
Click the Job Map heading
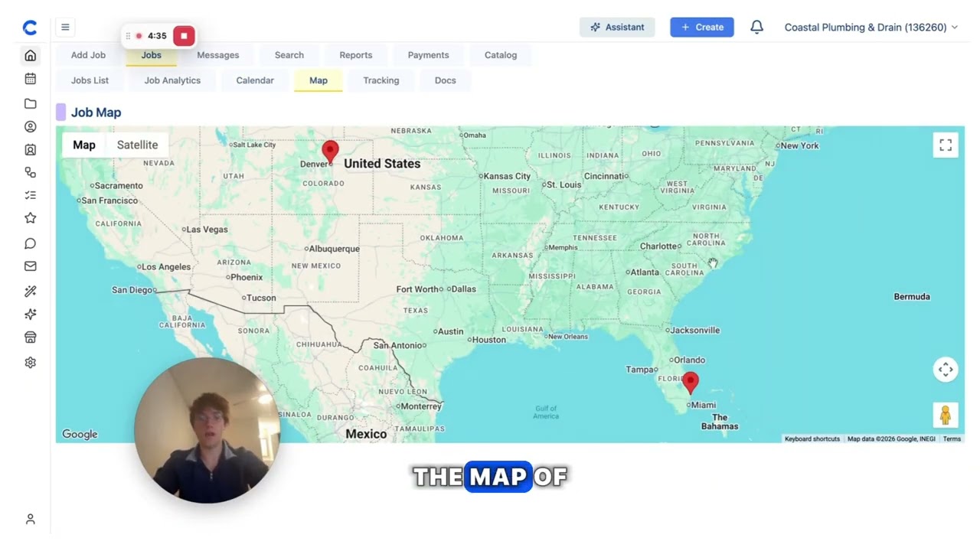(x=96, y=112)
